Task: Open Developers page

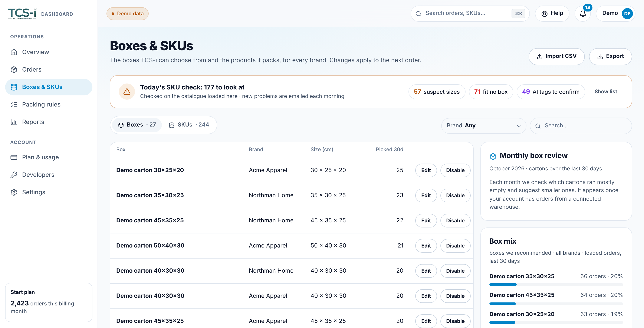Action: click(49, 175)
